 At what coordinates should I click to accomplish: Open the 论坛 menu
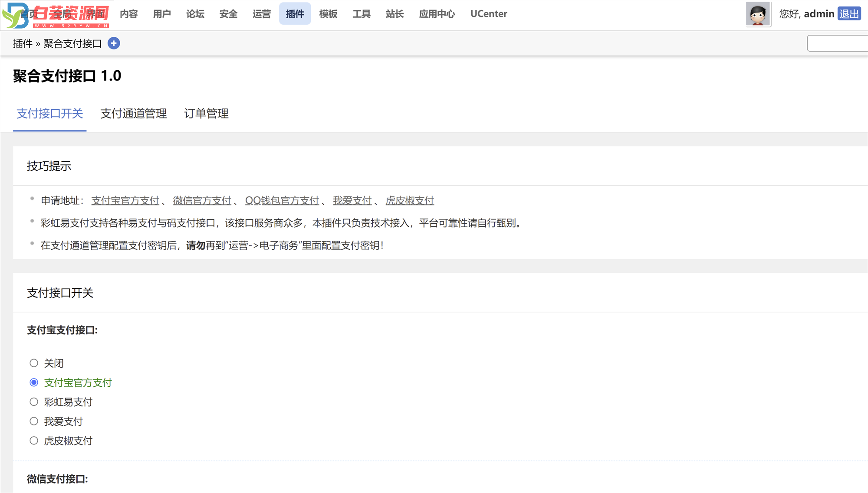pyautogui.click(x=195, y=14)
